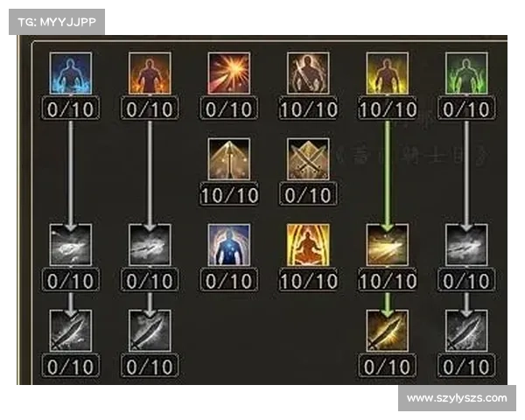Open the www.szylyszs.com watermark link
Image resolution: width=525 pixels, height=420 pixels.
tap(457, 398)
